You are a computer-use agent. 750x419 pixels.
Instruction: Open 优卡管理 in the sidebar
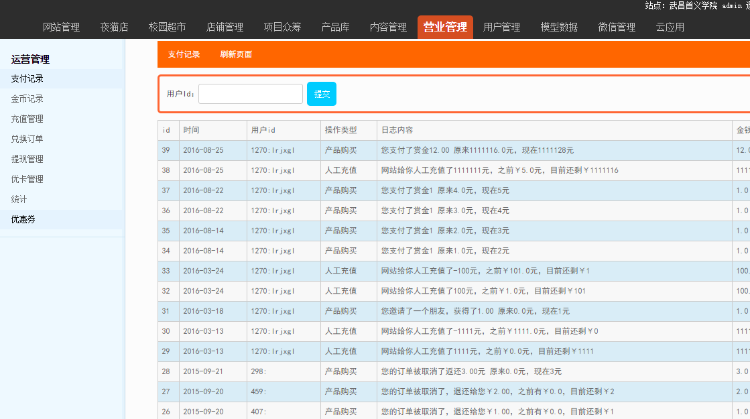(x=27, y=179)
